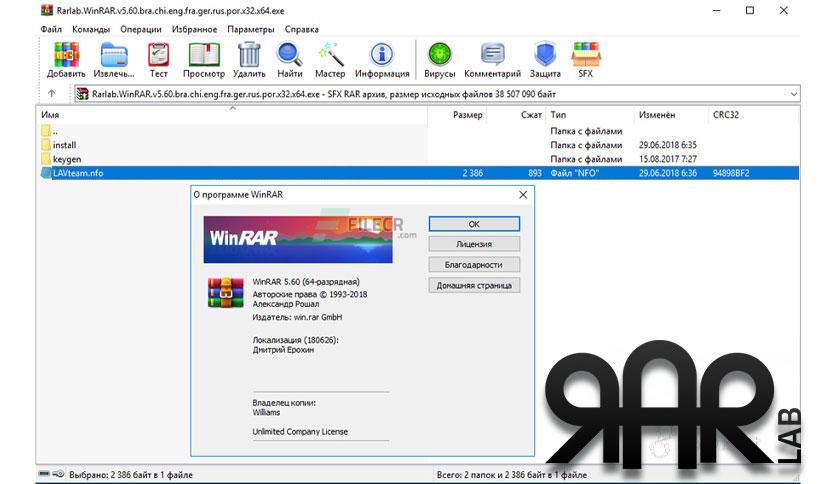Click the 94898BF2 CRC value

[731, 173]
